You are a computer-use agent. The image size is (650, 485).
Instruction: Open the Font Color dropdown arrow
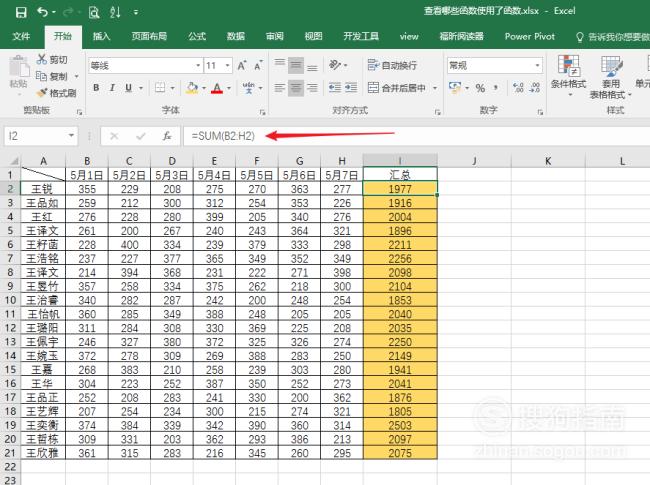tap(229, 88)
